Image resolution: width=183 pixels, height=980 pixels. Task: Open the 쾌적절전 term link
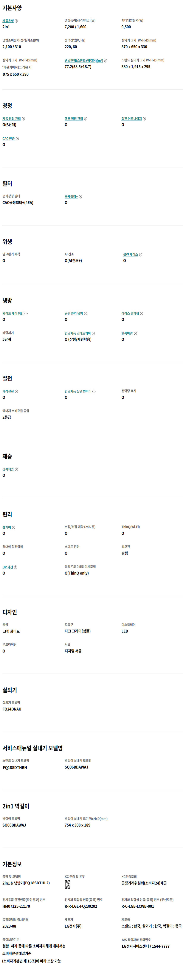pyautogui.click(x=8, y=391)
